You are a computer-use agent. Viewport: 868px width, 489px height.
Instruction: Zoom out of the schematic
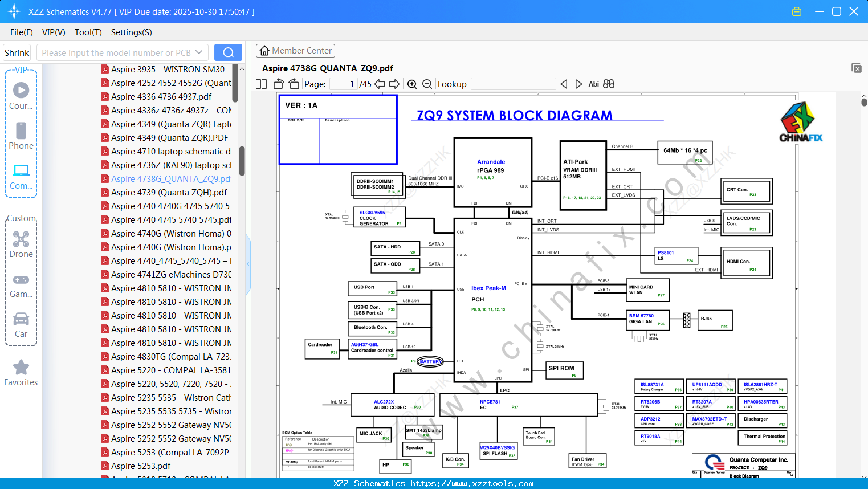pyautogui.click(x=427, y=84)
